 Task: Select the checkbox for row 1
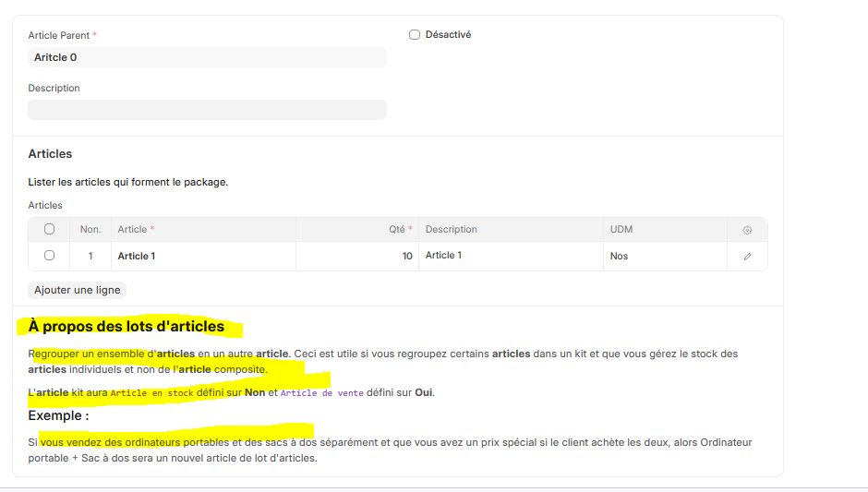(50, 256)
